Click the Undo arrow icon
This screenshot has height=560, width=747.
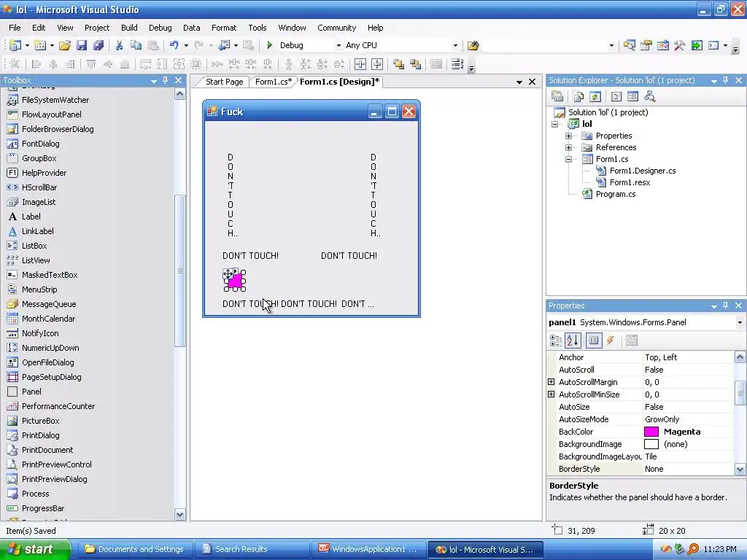[x=174, y=45]
